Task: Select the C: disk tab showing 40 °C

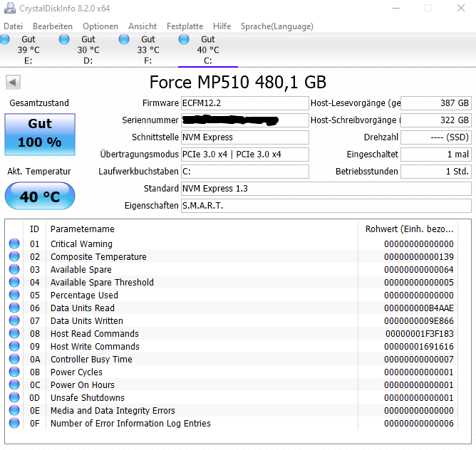Action: [x=208, y=50]
